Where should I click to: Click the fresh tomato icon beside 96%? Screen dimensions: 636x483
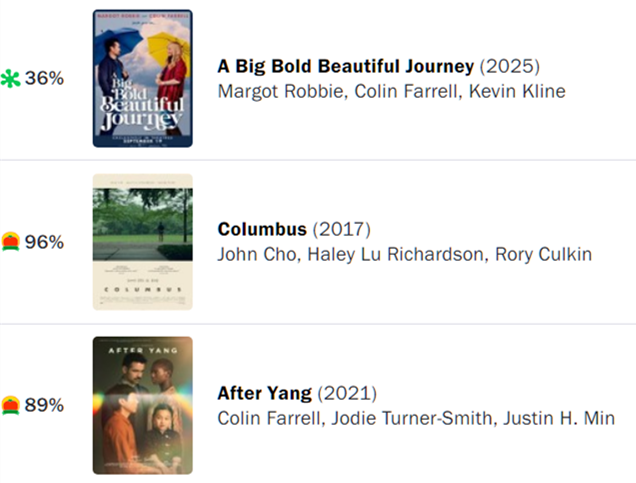pos(12,242)
